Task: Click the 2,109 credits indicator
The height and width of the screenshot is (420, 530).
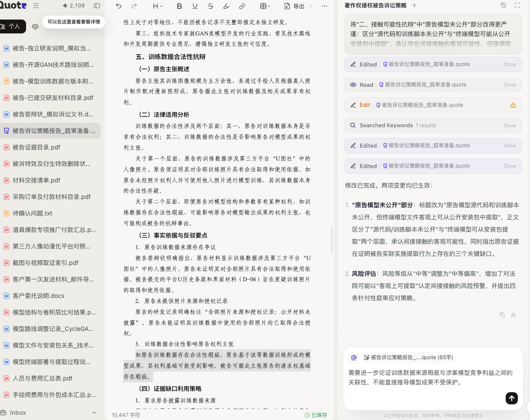Action: coord(73,6)
